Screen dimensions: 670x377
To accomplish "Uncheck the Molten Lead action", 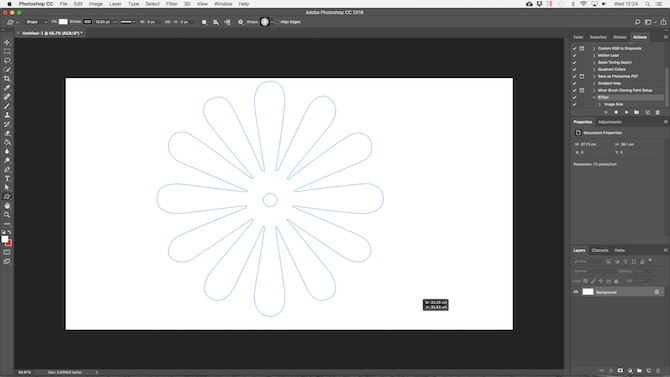I will (x=574, y=55).
